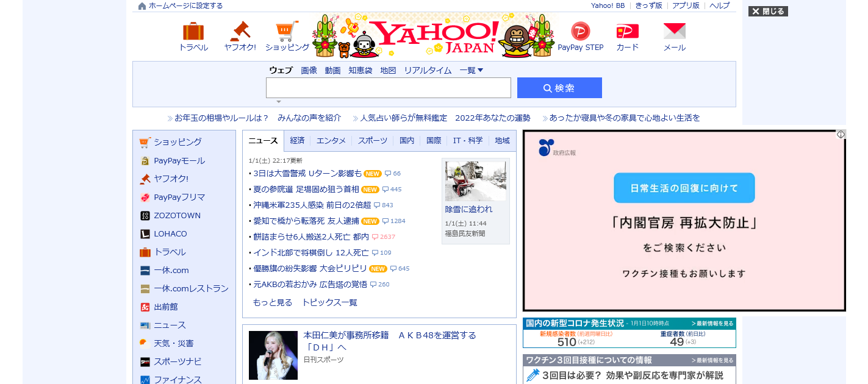Open the Shopping cart icon in header
This screenshot has width=868, height=384.
click(287, 31)
